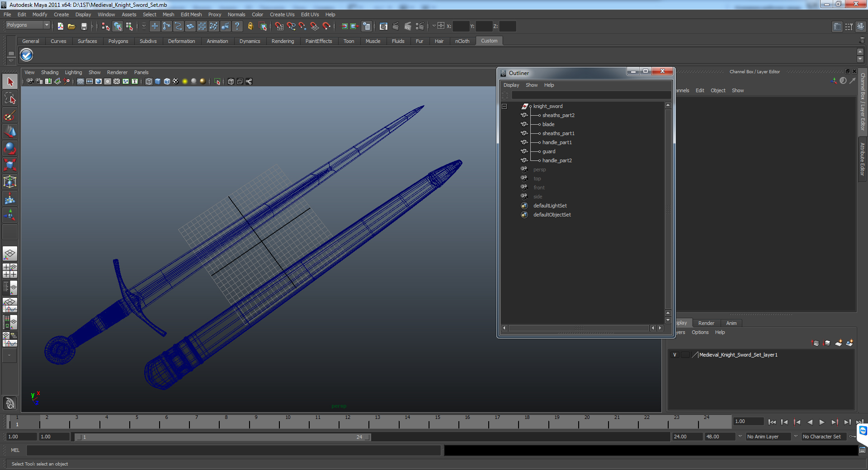
Task: Switch to single perspective view layout
Action: [x=10, y=254]
